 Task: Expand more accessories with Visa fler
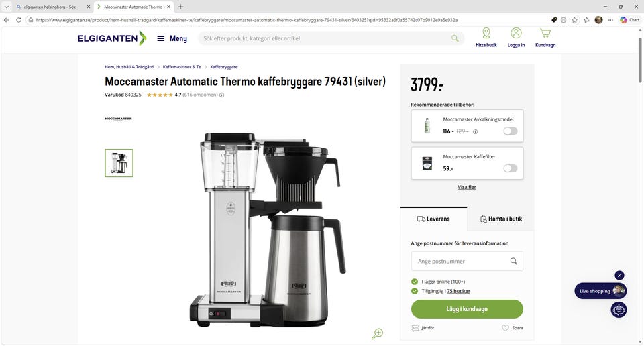click(467, 187)
